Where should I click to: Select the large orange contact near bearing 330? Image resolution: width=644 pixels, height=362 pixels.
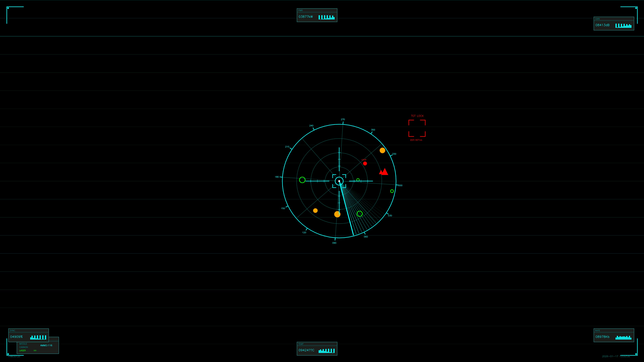click(382, 150)
